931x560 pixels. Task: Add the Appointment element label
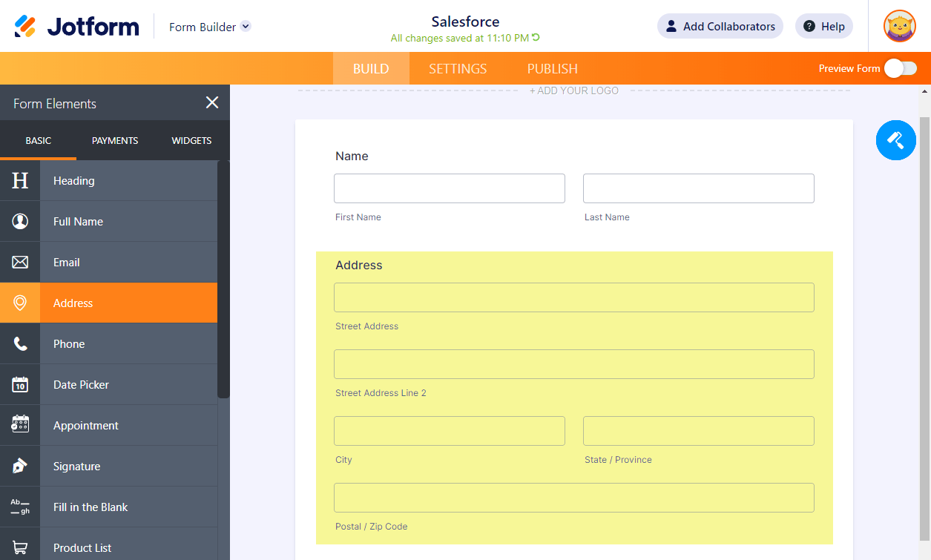pyautogui.click(x=86, y=425)
